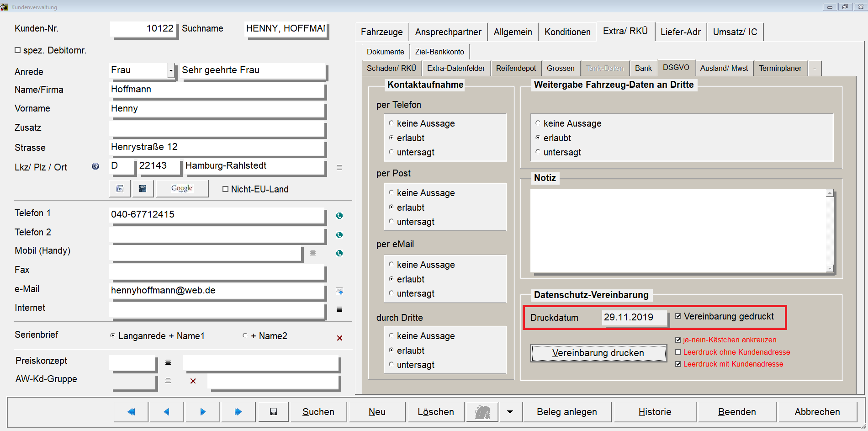
Task: Select 'untersagt' for durch Dritte
Action: 392,364
